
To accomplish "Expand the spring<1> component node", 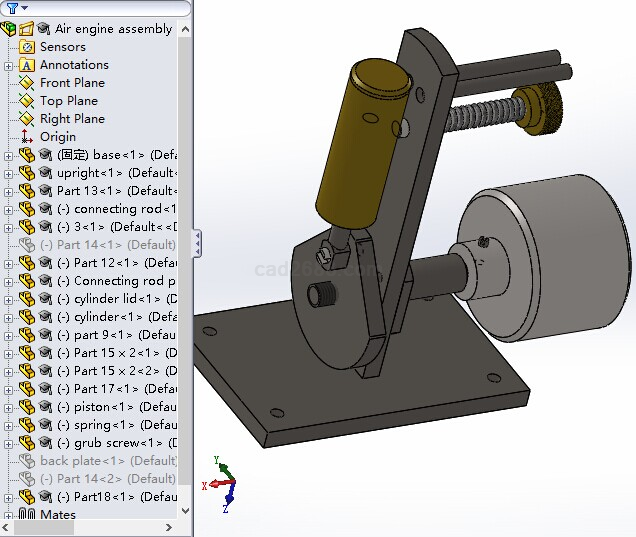I will click(9, 425).
